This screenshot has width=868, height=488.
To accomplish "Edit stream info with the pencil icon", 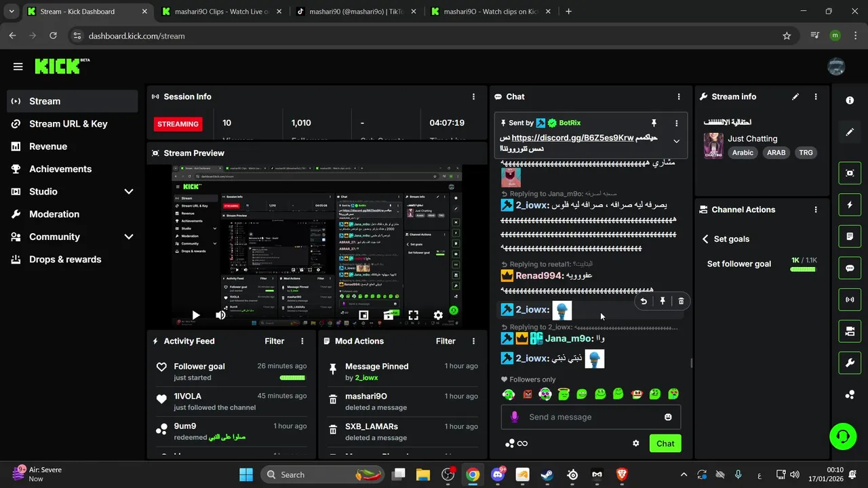I will [795, 97].
